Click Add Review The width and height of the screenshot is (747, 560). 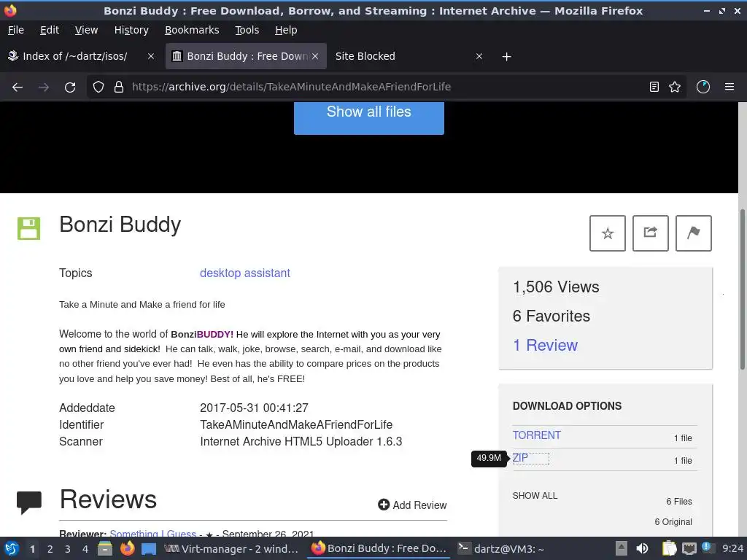click(412, 505)
